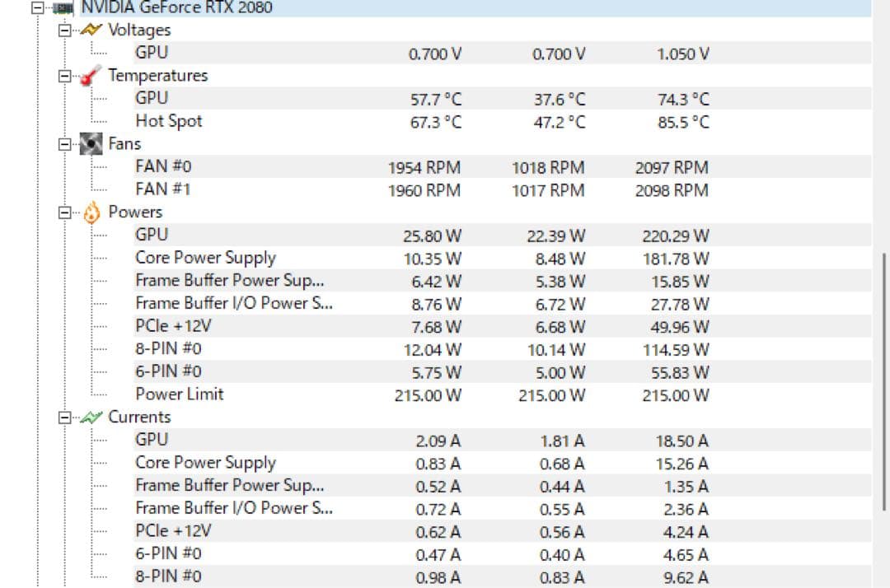This screenshot has height=588, width=890.
Task: Select the Fans label
Action: 124,144
